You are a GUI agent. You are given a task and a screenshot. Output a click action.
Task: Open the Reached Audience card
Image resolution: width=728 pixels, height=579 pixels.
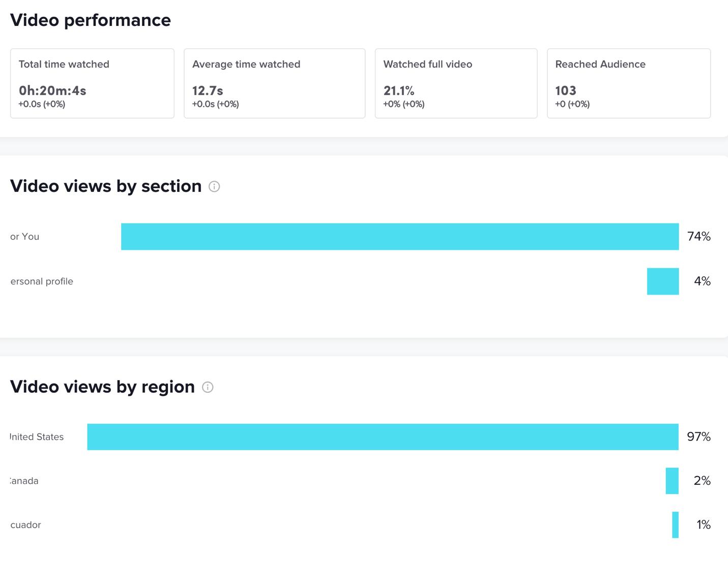[x=628, y=83]
